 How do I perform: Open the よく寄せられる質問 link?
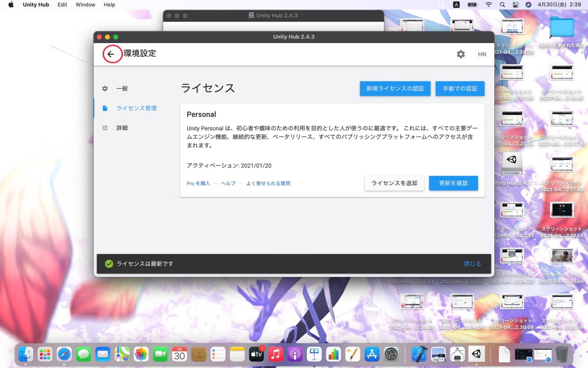[268, 183]
